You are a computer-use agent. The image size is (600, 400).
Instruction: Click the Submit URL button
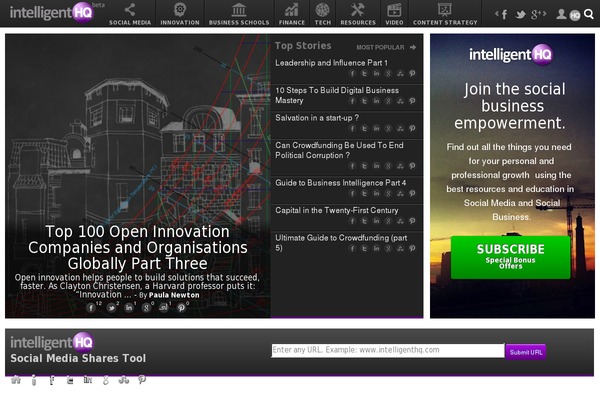pos(526,352)
